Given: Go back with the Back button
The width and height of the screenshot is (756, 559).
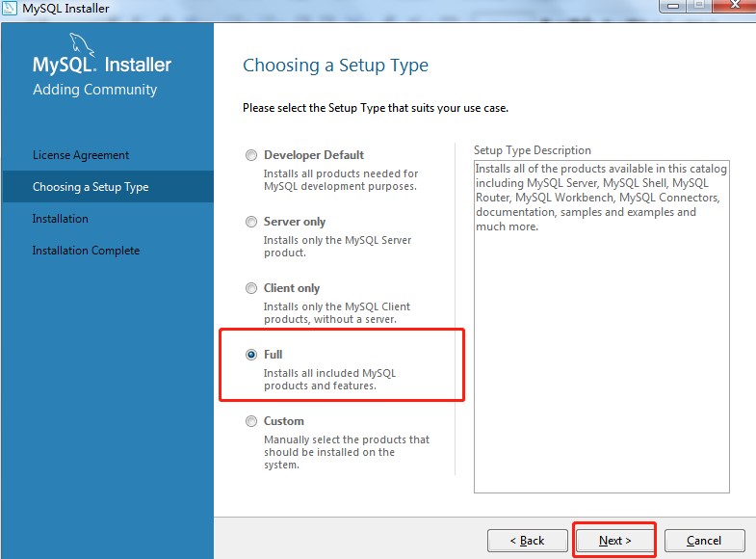Looking at the screenshot, I should pyautogui.click(x=527, y=541).
